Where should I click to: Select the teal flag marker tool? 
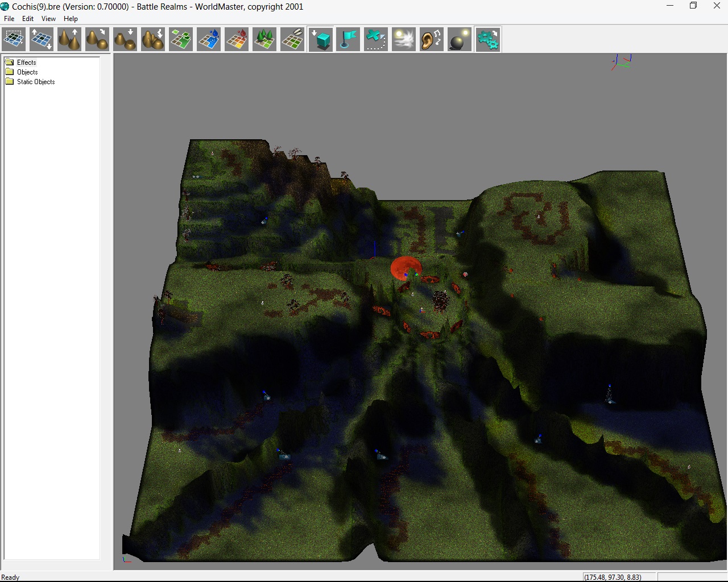348,40
